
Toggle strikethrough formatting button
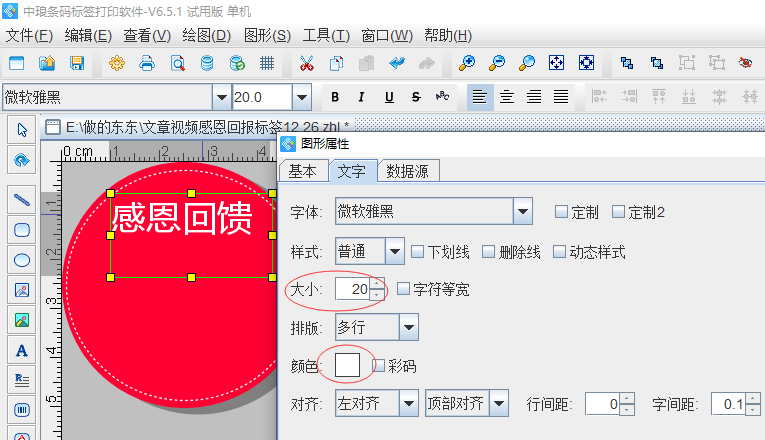click(416, 97)
